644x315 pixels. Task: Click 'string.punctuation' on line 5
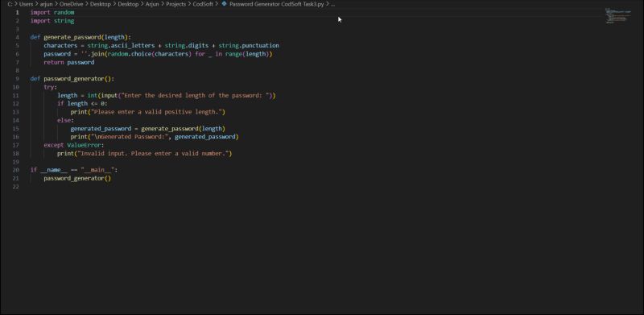pyautogui.click(x=249, y=45)
